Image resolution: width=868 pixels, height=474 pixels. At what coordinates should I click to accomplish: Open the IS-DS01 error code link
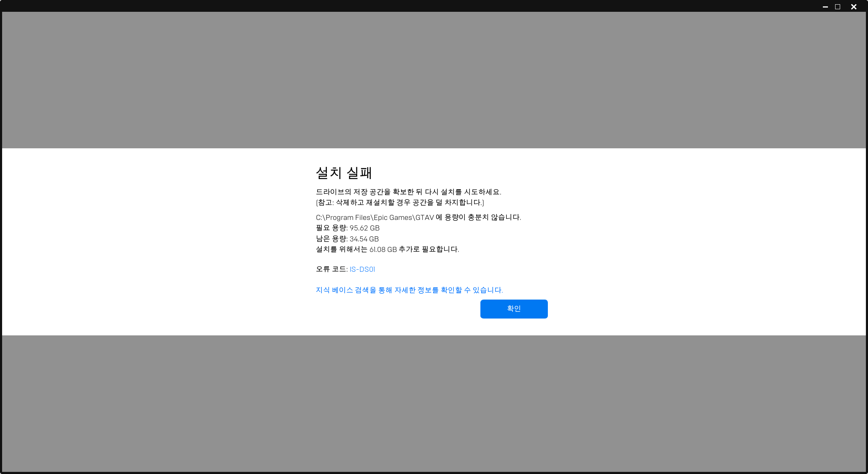[x=362, y=269]
